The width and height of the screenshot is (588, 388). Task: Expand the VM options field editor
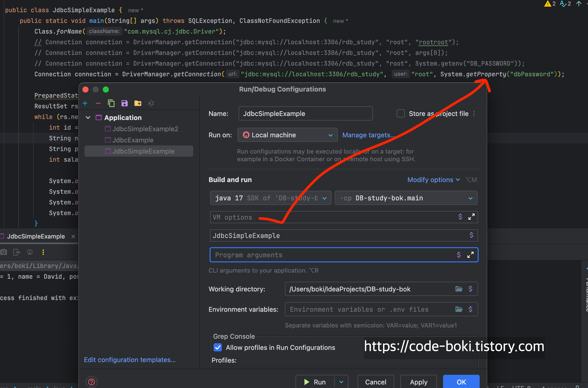pyautogui.click(x=471, y=217)
